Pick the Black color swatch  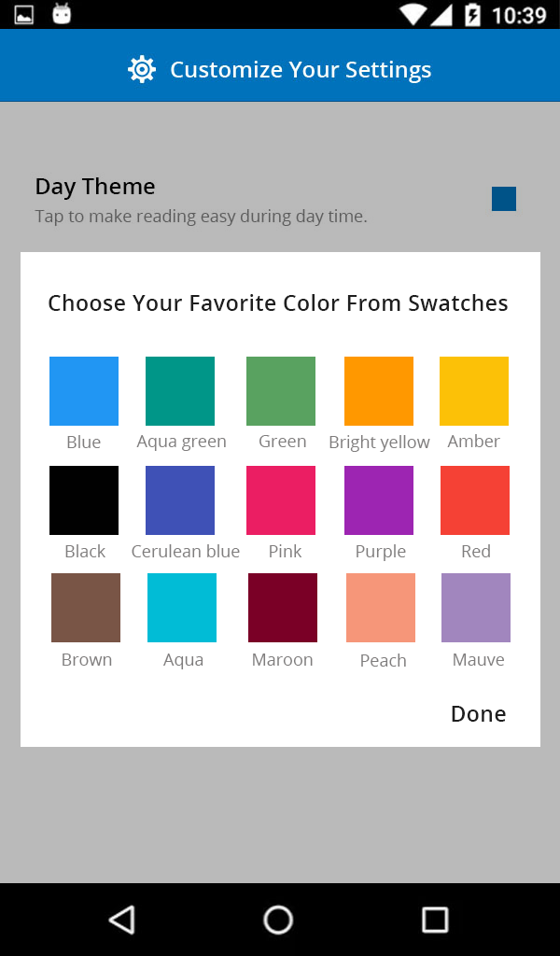(84, 500)
